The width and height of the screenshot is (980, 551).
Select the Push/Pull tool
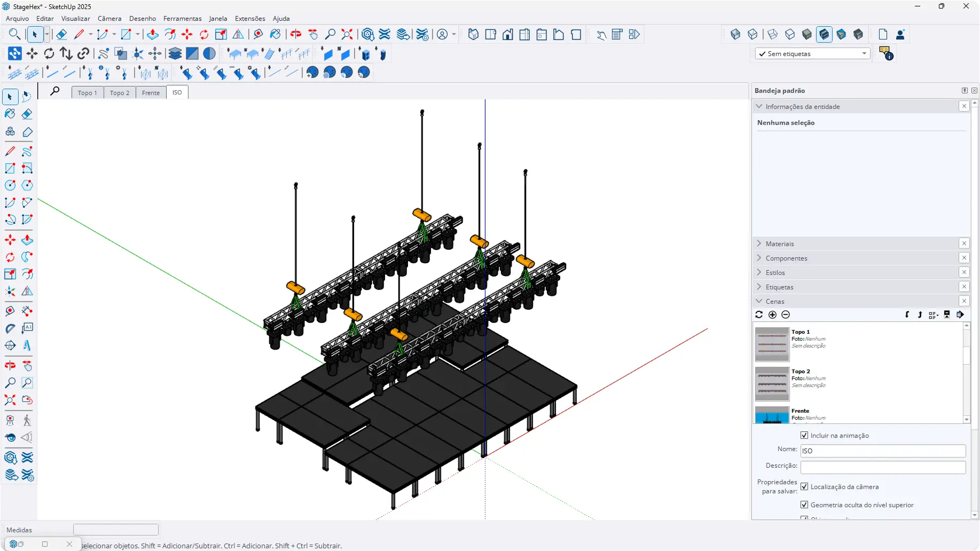click(x=27, y=240)
